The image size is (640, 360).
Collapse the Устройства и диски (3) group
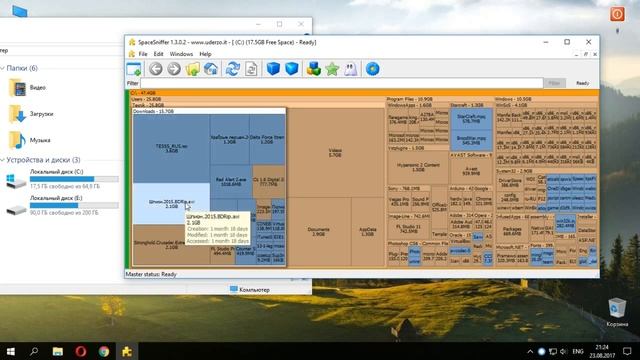click(x=3, y=160)
